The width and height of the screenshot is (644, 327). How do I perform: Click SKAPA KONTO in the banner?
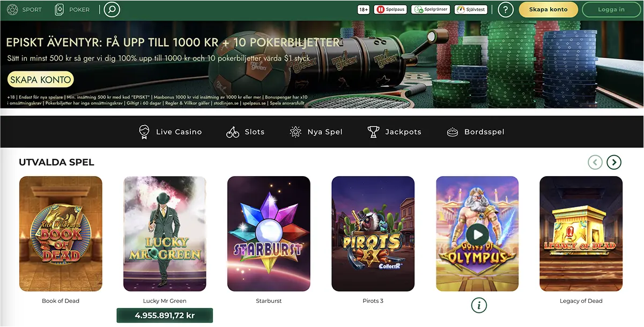tap(40, 79)
